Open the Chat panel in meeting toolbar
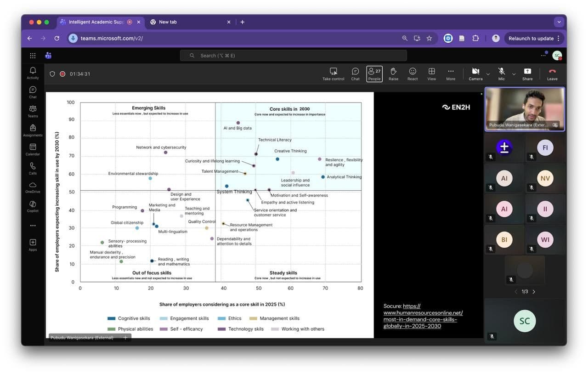This screenshot has width=588, height=374. (x=355, y=74)
